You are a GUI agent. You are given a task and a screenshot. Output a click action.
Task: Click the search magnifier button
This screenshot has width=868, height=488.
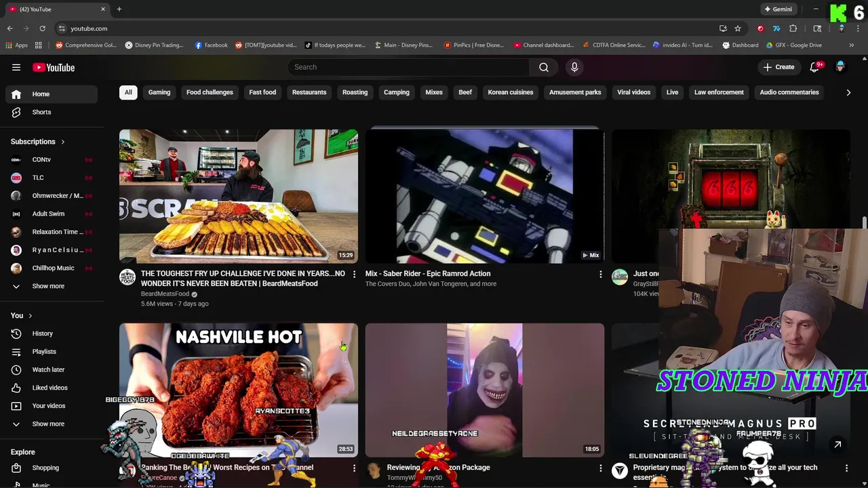pos(544,67)
